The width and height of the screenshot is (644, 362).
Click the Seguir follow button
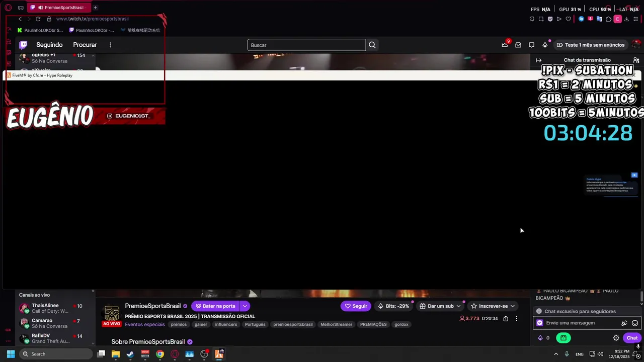(356, 306)
